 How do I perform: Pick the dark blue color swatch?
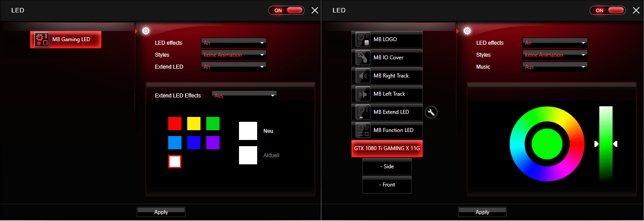point(194,143)
